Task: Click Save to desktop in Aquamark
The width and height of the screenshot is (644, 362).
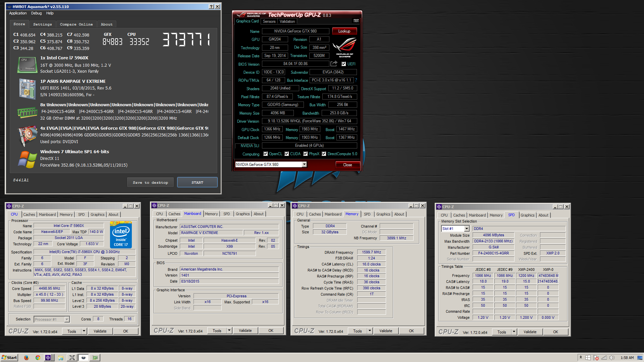Action: pyautogui.click(x=150, y=182)
